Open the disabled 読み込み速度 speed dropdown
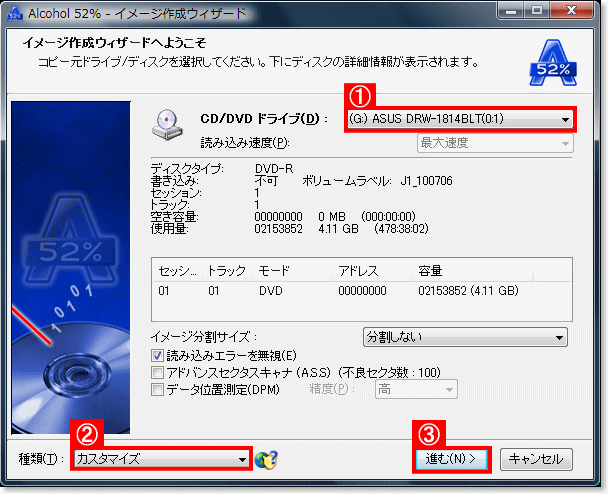 point(495,143)
